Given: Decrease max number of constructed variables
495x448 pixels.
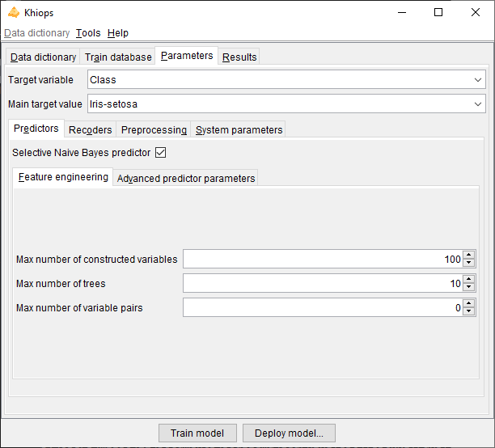Looking at the screenshot, I should coord(469,264).
